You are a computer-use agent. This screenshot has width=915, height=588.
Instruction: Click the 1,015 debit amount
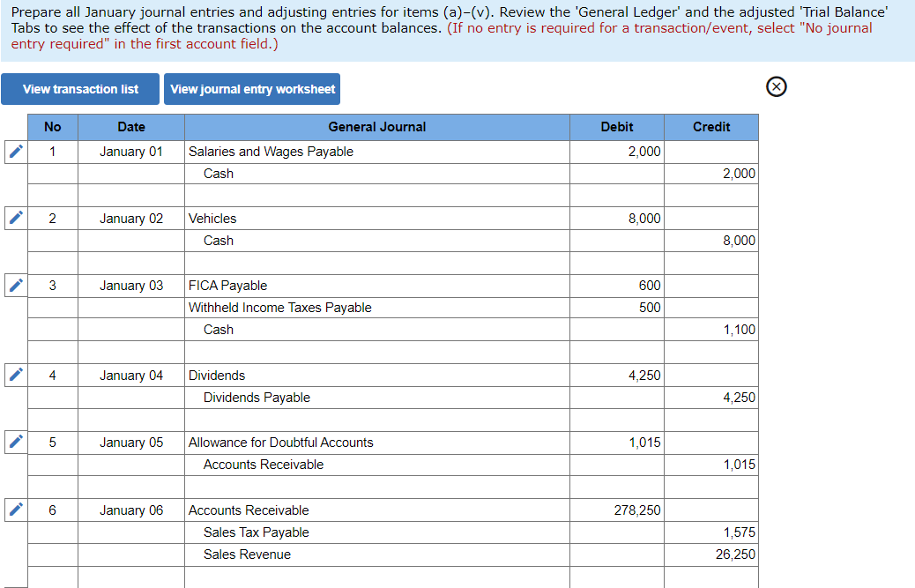(x=617, y=443)
